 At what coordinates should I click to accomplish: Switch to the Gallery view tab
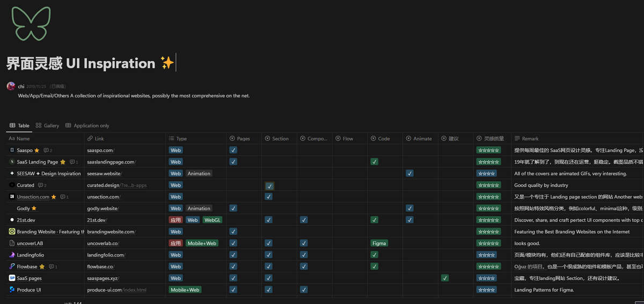pos(47,125)
